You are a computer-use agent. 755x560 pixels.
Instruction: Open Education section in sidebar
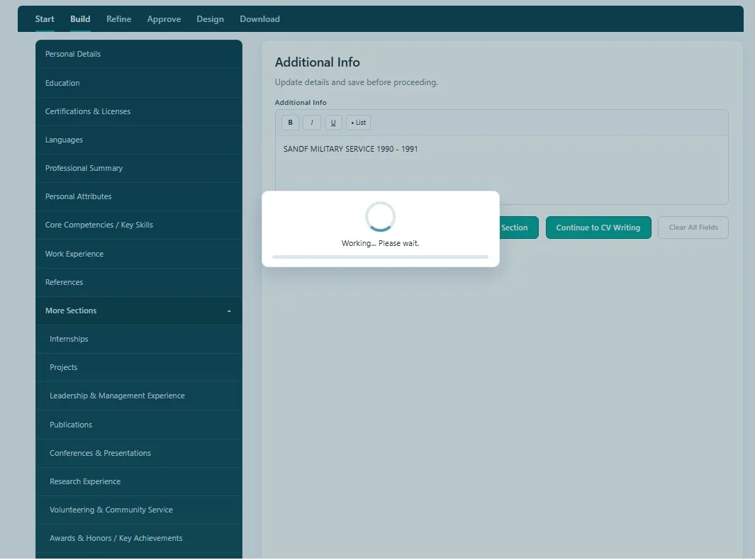click(139, 83)
